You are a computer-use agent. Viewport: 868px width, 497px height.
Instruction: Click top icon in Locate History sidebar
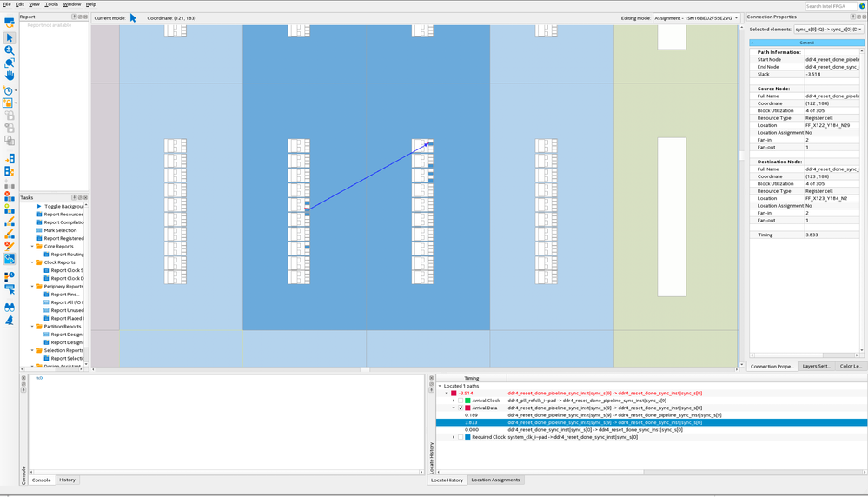pyautogui.click(x=431, y=378)
